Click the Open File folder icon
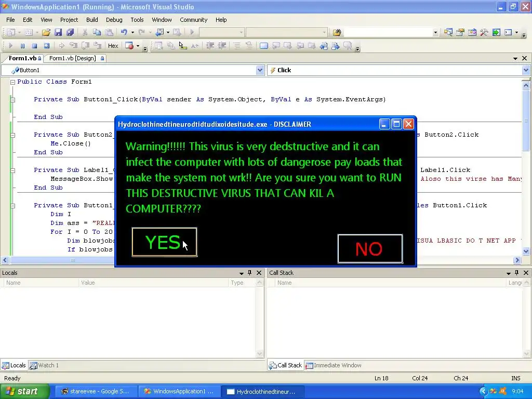Screen dimensions: 532x399 46,32
